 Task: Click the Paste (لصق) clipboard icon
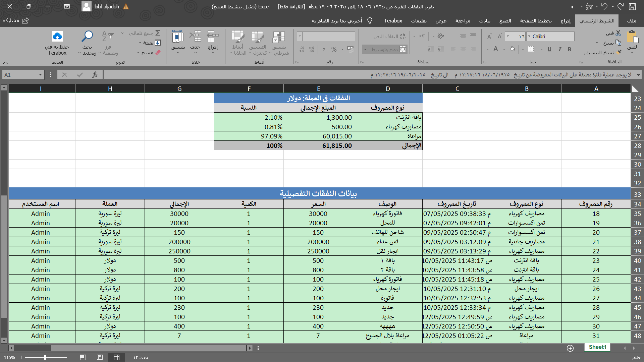[632, 36]
